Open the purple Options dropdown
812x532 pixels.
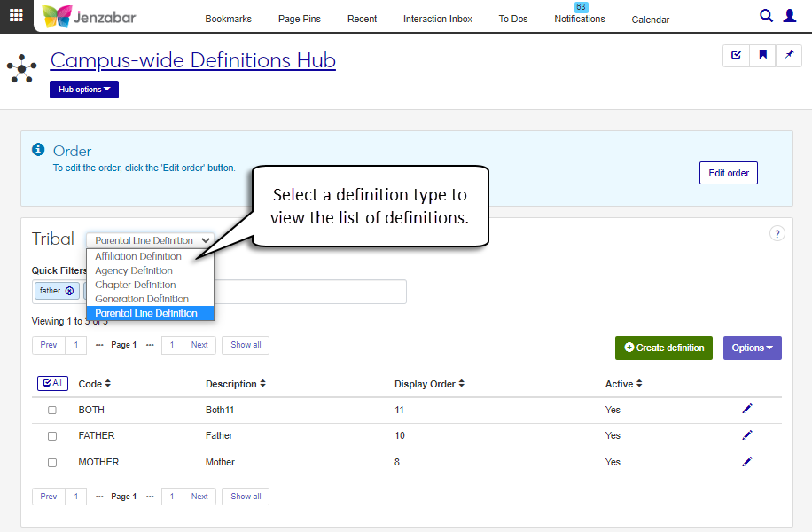[x=752, y=348]
